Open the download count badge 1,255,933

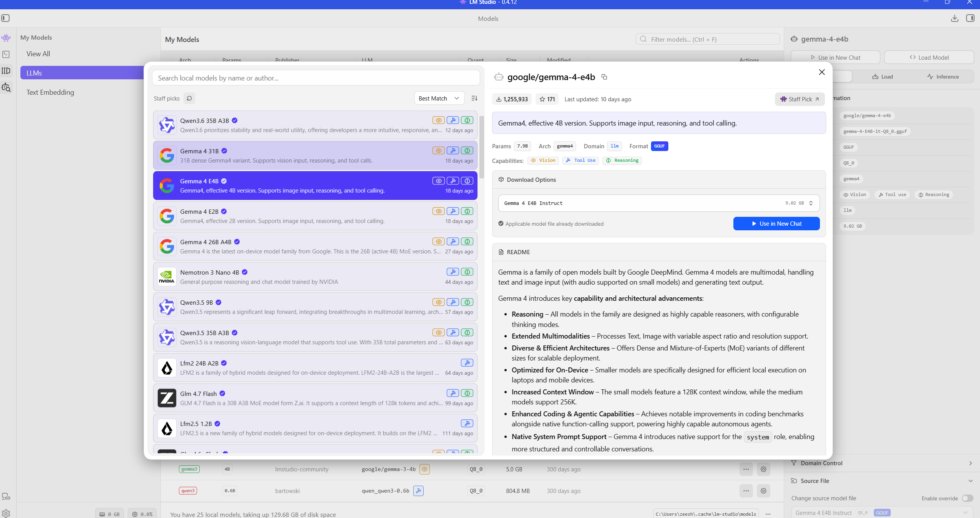(x=512, y=99)
